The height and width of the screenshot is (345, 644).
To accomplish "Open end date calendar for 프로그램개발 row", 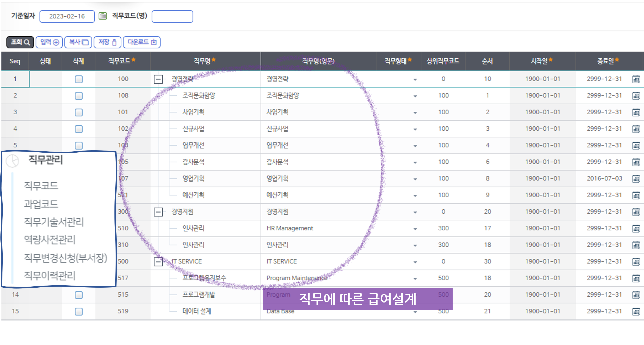I will click(x=636, y=295).
